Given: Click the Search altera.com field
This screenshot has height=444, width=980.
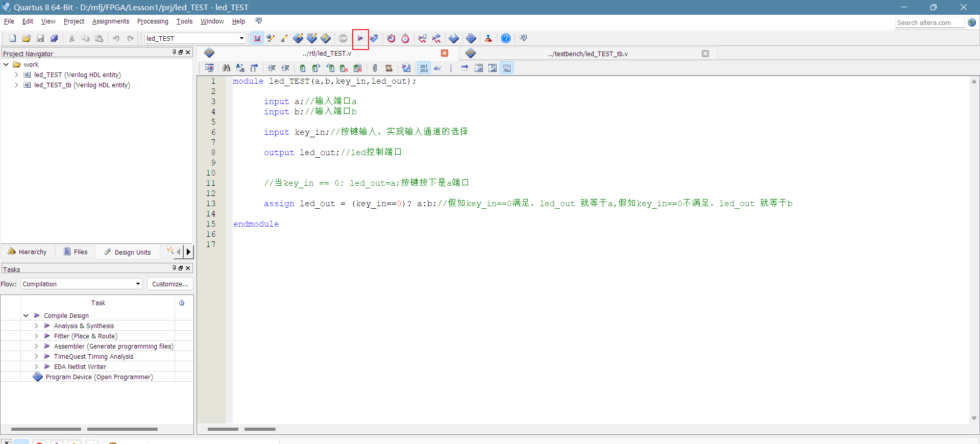Looking at the screenshot, I should (930, 22).
